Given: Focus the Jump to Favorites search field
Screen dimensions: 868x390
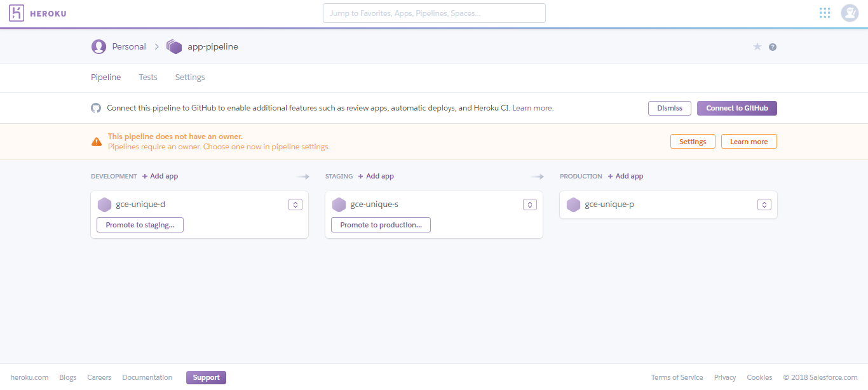Looking at the screenshot, I should pos(434,13).
